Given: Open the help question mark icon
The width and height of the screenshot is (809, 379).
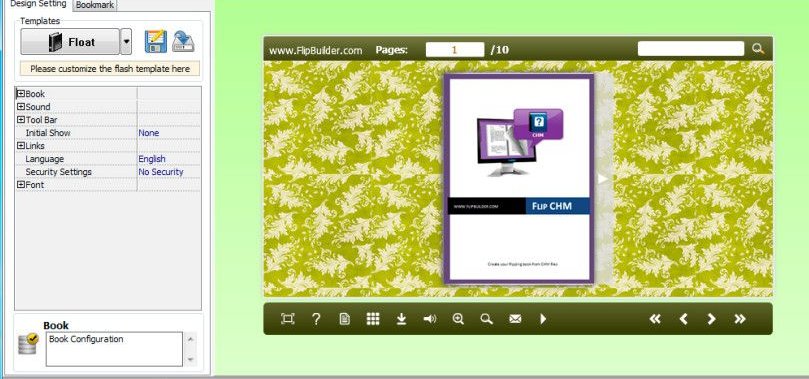Looking at the screenshot, I should click(x=316, y=319).
